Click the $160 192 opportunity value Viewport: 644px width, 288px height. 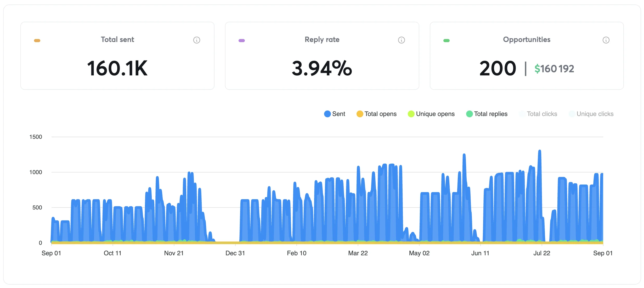[554, 69]
